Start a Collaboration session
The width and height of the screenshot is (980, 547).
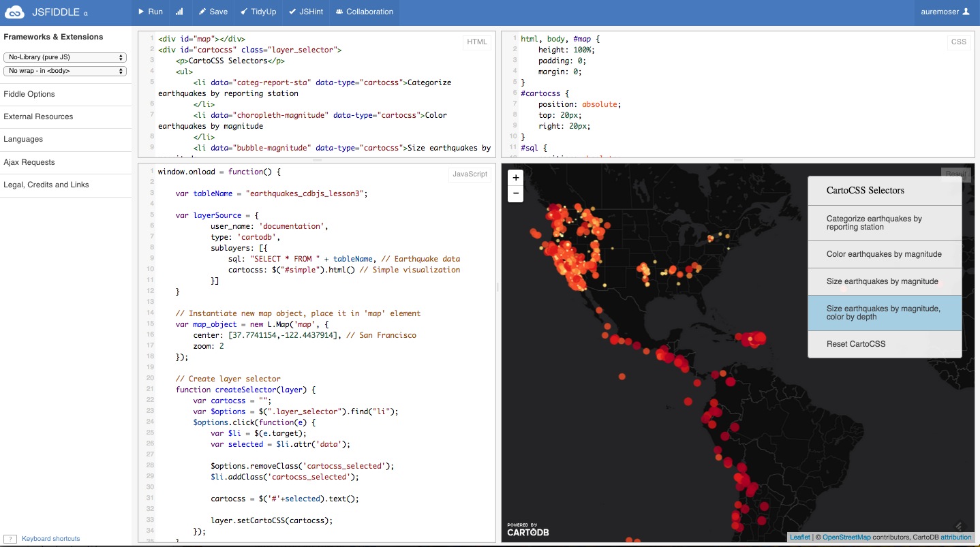tap(364, 12)
